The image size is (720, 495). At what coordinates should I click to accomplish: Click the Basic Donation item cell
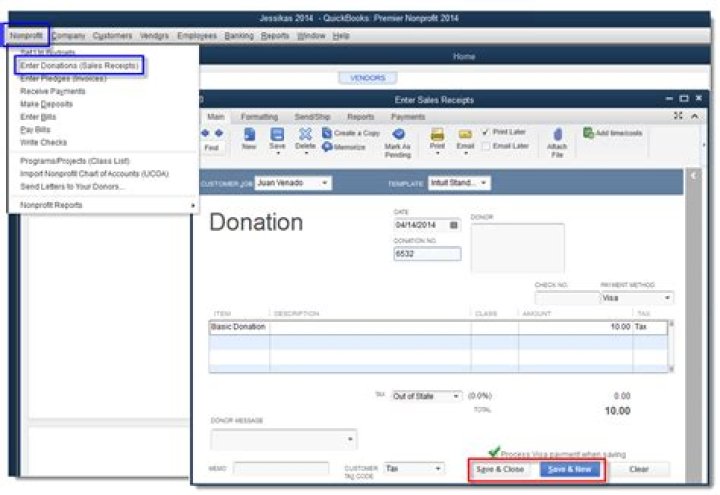(x=239, y=327)
